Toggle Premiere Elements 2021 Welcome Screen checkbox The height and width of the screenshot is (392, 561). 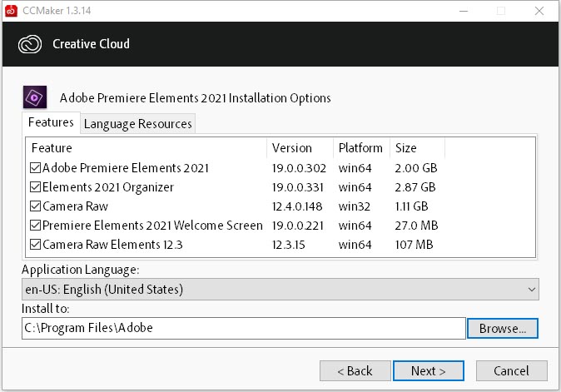point(36,226)
